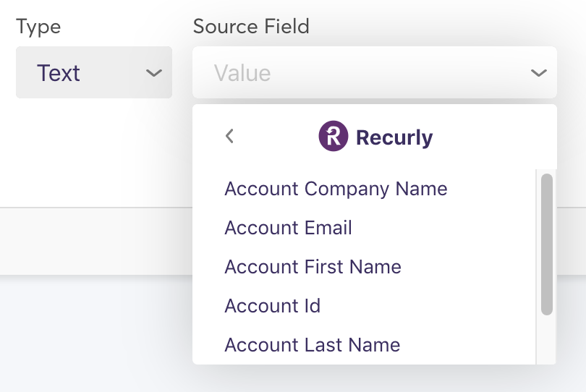Click the back chevron in the Recurly menu

pos(229,136)
